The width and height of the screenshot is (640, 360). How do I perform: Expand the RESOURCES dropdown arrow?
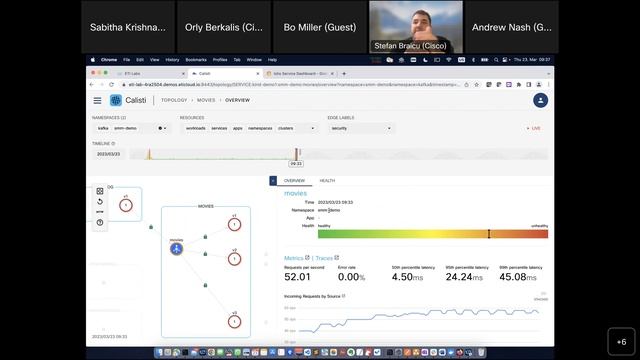point(313,128)
